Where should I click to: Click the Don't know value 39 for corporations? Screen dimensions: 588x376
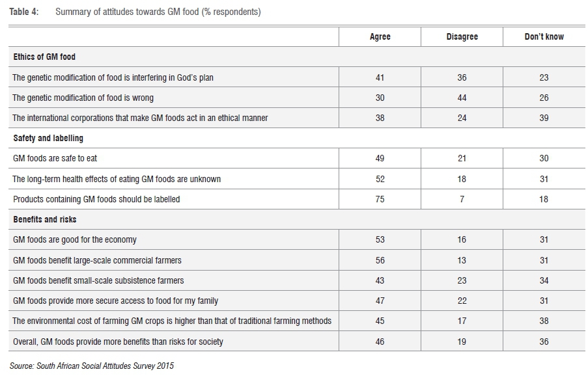544,118
